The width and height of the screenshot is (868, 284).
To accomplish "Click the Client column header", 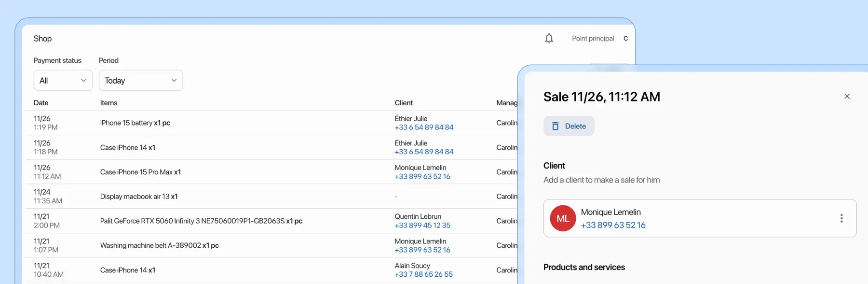I will coord(404,103).
